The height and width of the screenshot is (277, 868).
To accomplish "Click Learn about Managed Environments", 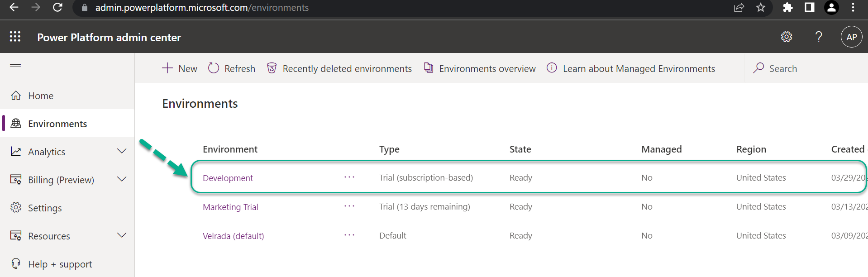I will coord(631,68).
